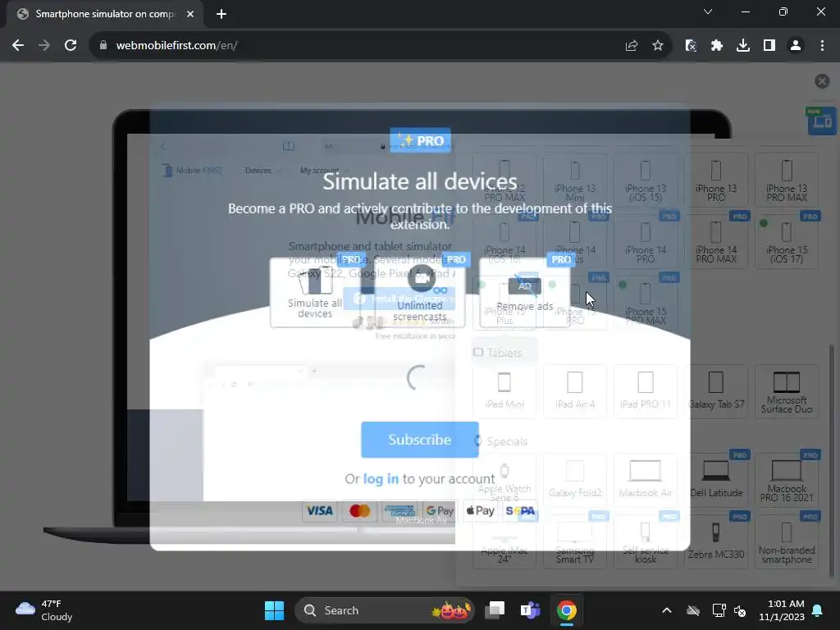Select the Smartphone simulator tab

(x=105, y=14)
